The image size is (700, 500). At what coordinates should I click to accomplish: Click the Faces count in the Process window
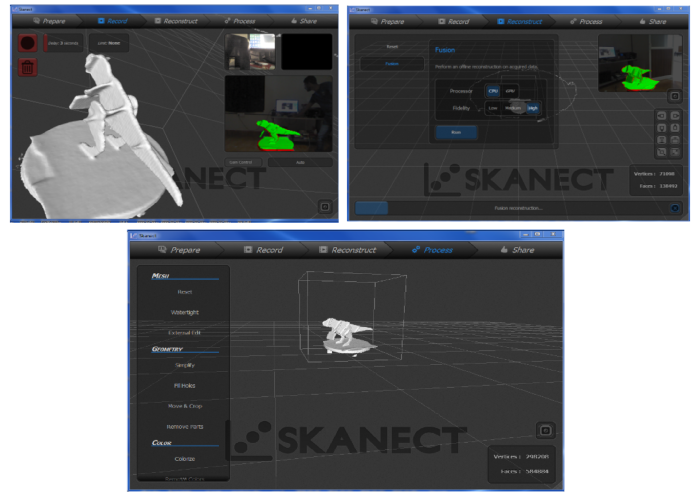tap(524, 471)
